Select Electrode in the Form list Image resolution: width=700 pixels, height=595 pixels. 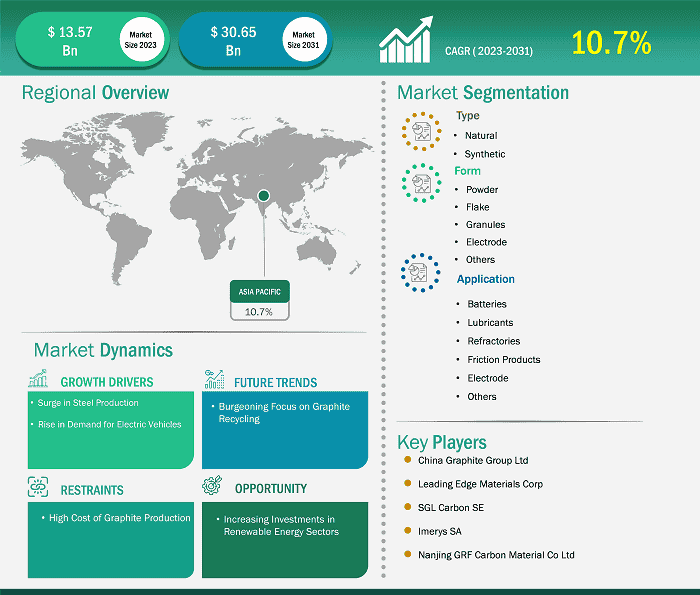click(x=486, y=242)
